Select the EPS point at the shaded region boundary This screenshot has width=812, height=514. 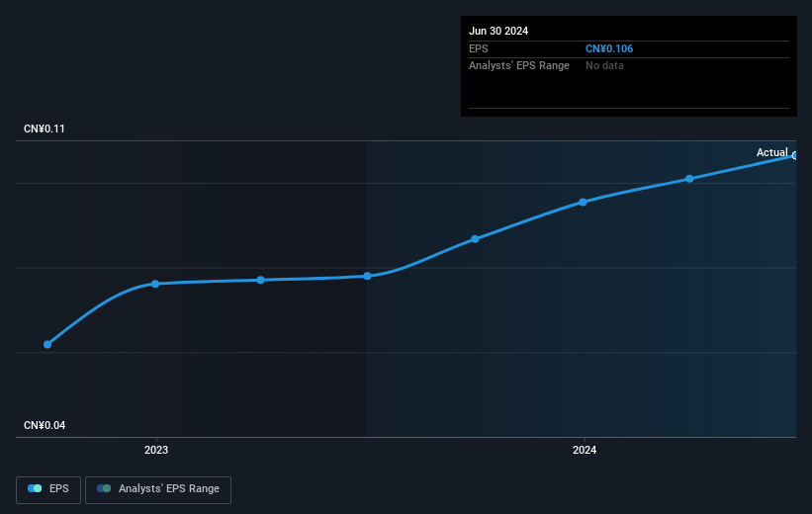367,276
